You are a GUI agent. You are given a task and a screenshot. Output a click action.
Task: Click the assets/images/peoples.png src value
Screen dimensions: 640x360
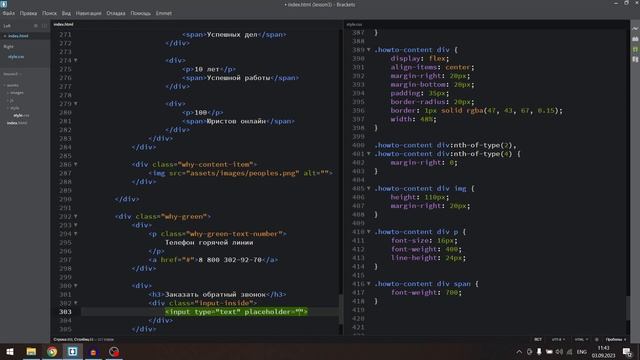click(x=242, y=173)
